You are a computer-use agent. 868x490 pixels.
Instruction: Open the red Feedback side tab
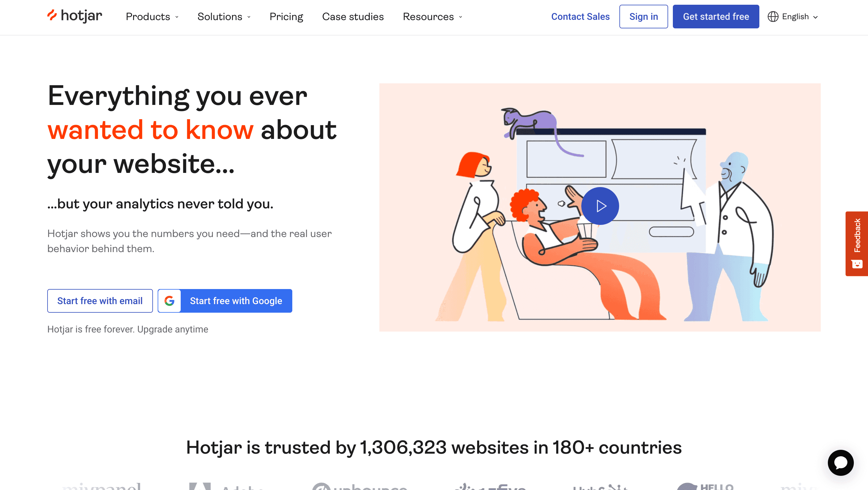pos(856,244)
